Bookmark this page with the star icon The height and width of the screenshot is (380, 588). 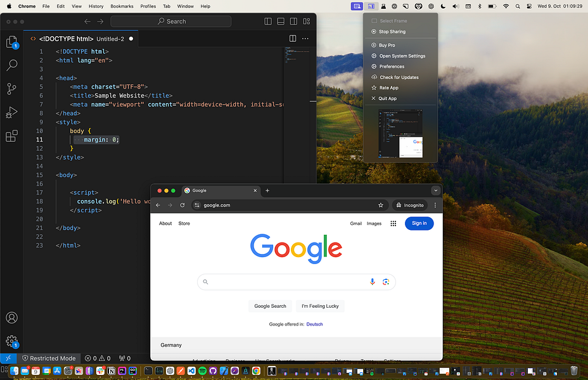coord(381,205)
